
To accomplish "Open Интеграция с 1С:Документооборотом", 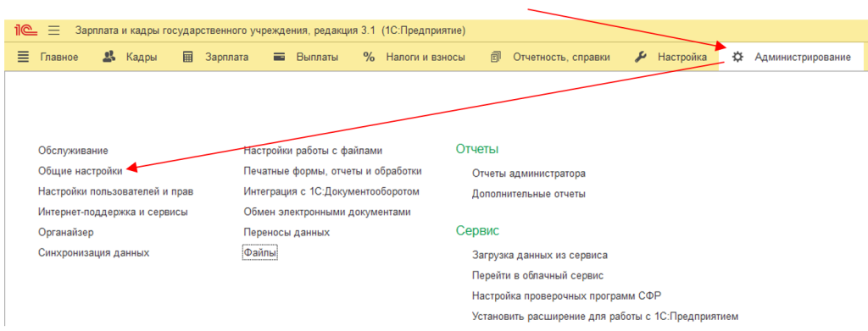I will pyautogui.click(x=331, y=192).
